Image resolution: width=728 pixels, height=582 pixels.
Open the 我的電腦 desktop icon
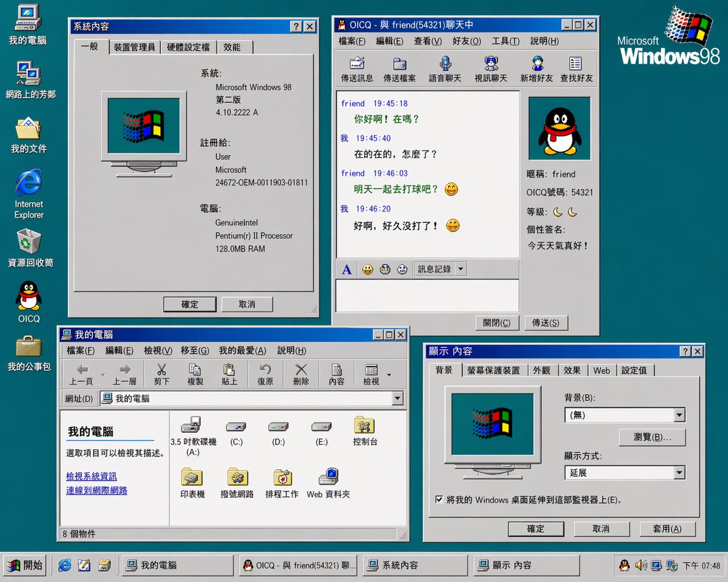click(27, 25)
